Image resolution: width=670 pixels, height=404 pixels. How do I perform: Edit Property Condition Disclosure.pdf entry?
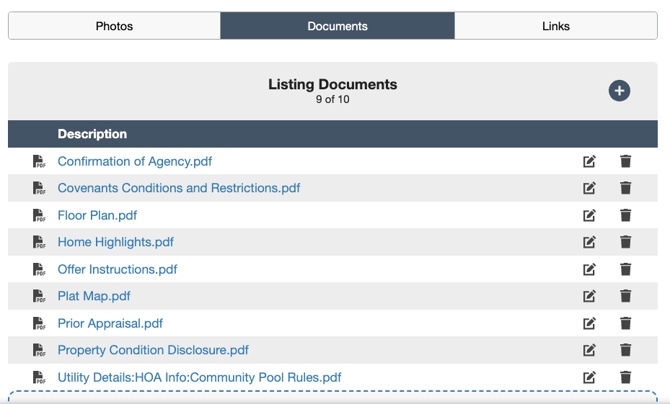589,350
